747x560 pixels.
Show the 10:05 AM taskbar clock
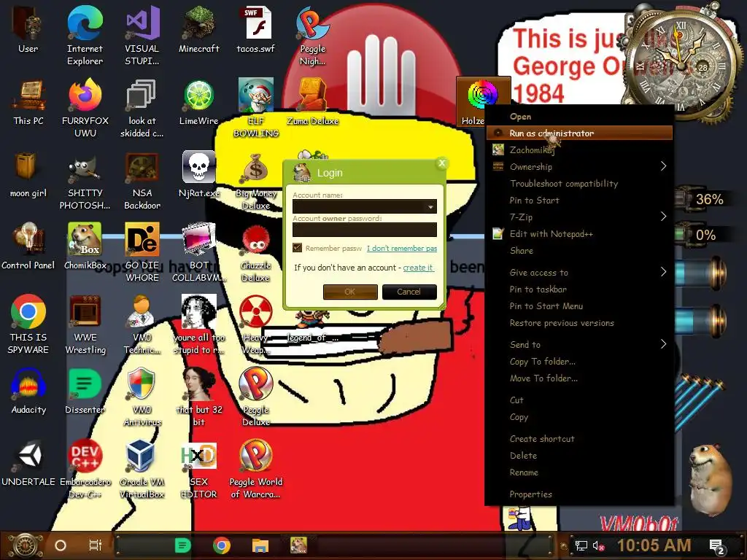(654, 545)
